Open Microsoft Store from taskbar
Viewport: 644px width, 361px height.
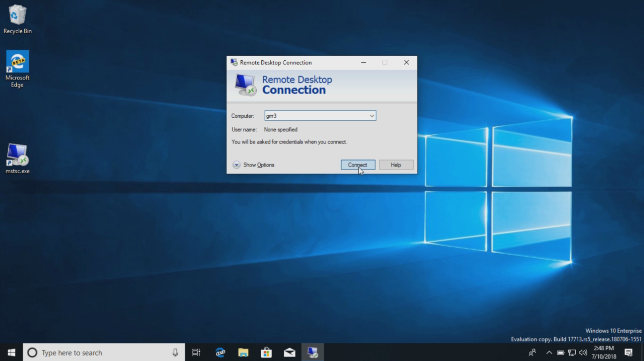(x=266, y=352)
